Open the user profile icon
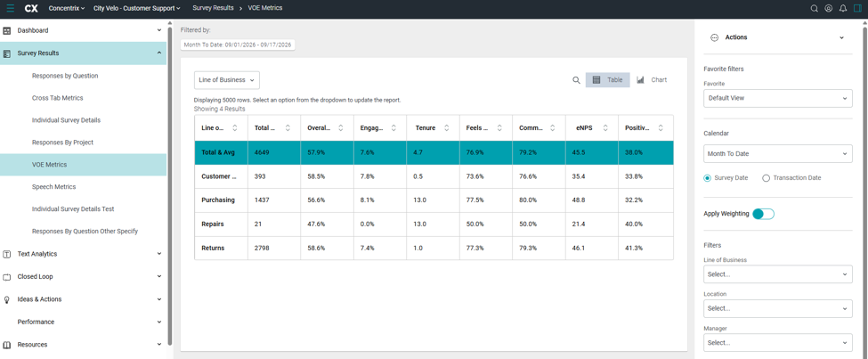This screenshot has height=359, width=868. click(x=829, y=8)
